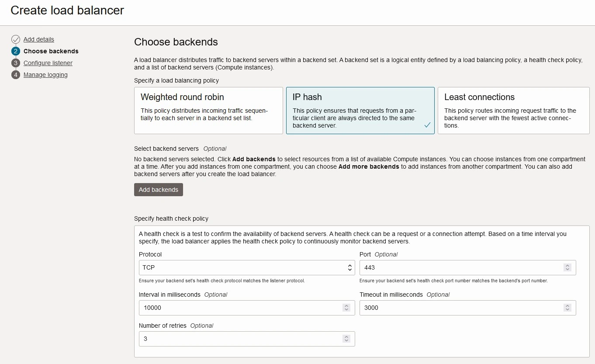Click the step 4 circle for Manage logging

pyautogui.click(x=16, y=75)
